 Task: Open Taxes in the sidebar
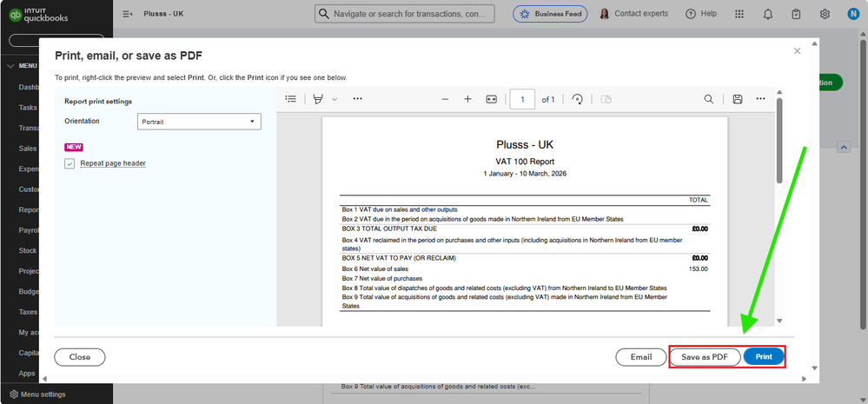28,312
